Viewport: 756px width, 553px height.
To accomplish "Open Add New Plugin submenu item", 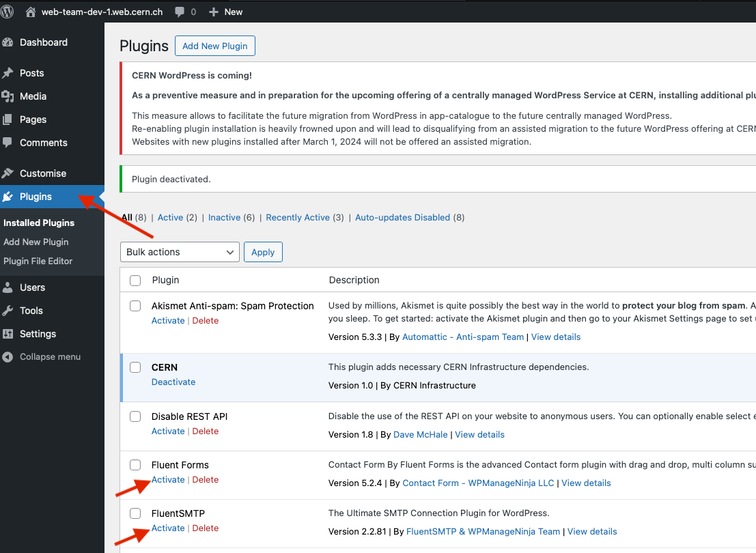I will [x=36, y=242].
